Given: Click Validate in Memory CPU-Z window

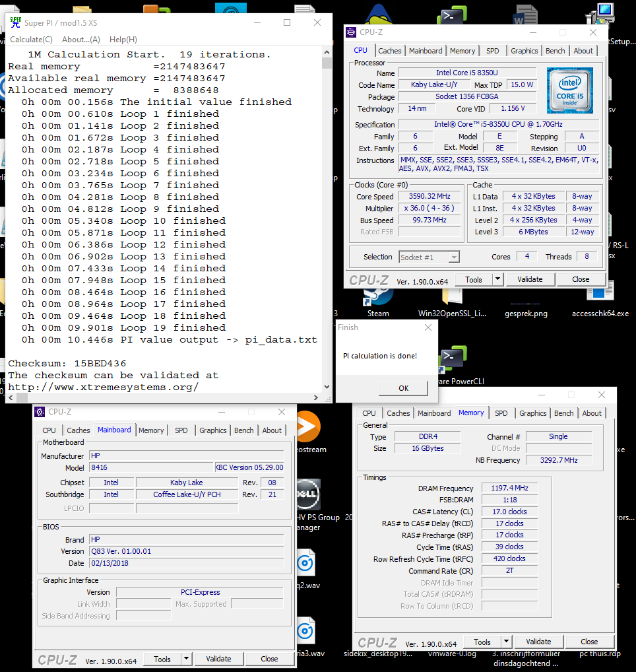Looking at the screenshot, I should pyautogui.click(x=538, y=642).
